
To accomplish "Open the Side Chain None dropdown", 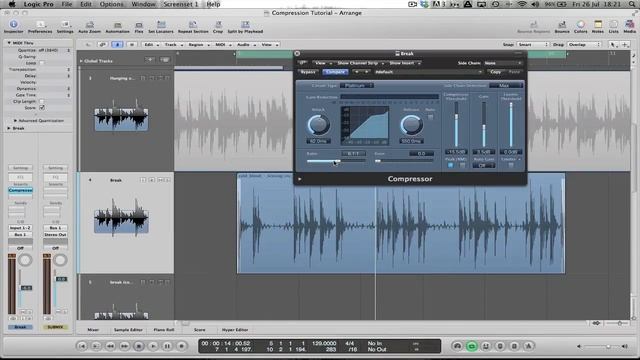I will coord(502,63).
